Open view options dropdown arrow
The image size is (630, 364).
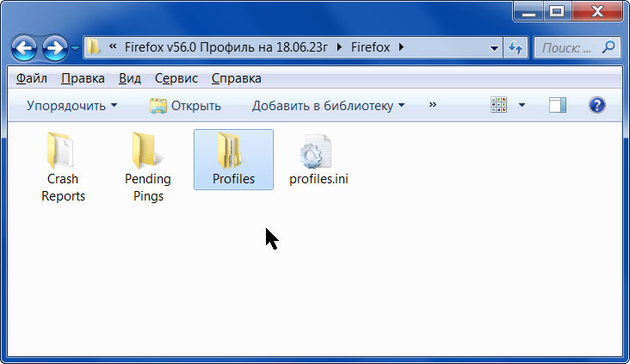[522, 105]
